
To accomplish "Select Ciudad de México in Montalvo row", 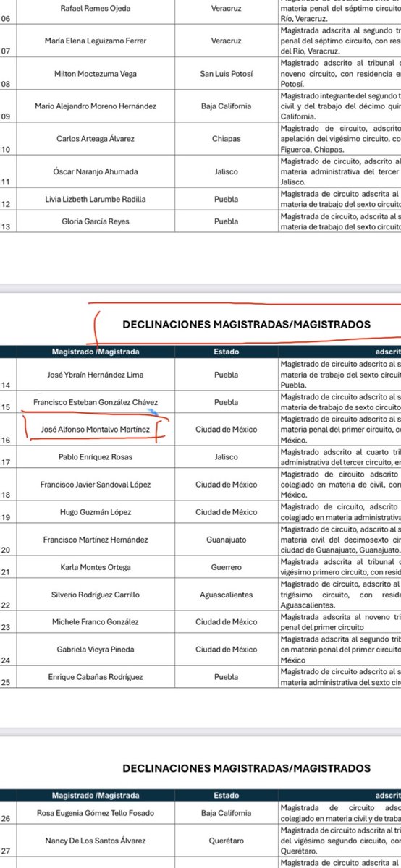I will pyautogui.click(x=228, y=429).
